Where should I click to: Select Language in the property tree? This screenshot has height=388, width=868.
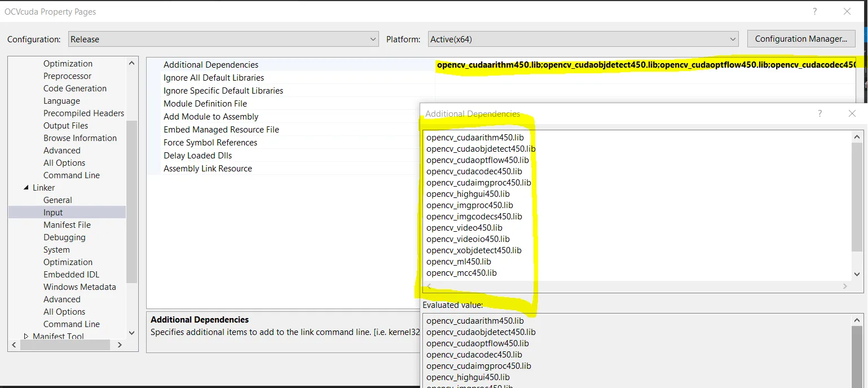[61, 100]
